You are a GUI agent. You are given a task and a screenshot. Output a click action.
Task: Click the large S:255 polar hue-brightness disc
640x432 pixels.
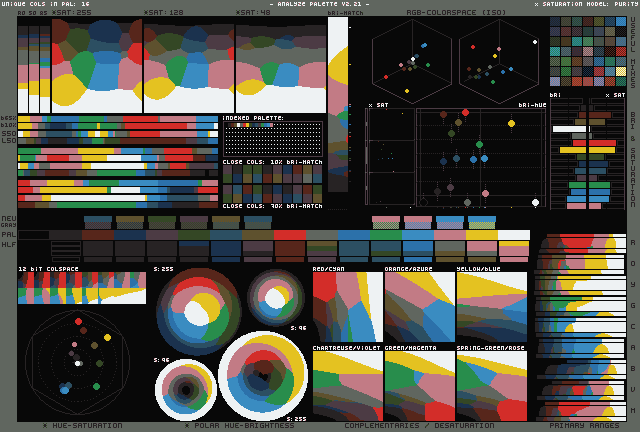263,374
